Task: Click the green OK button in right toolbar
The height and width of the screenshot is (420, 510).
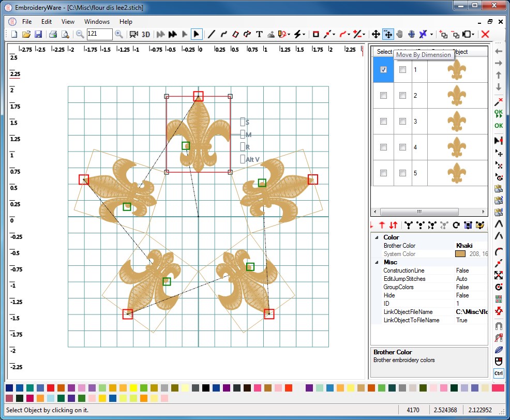Action: (x=499, y=126)
